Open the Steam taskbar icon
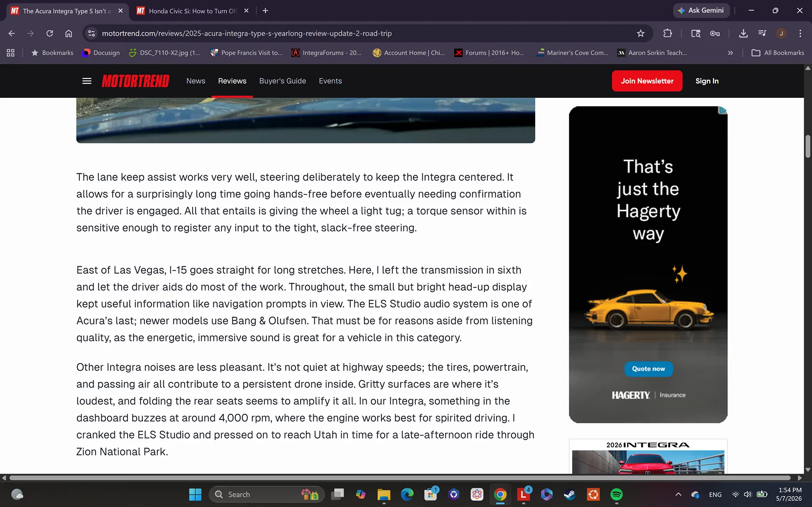 coord(570,495)
